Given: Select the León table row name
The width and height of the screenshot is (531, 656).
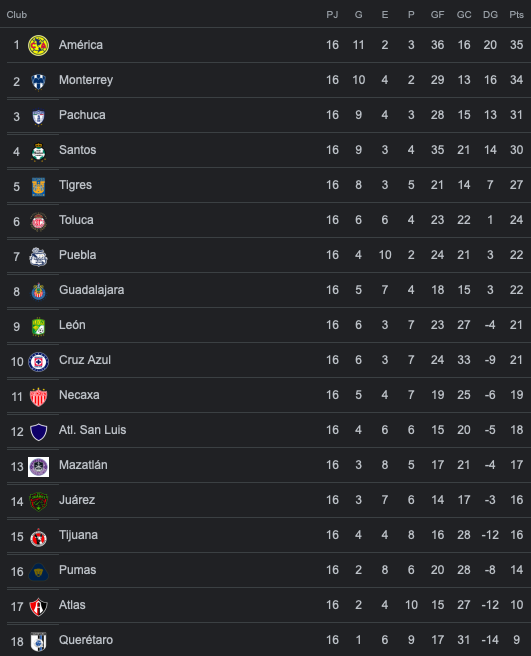Looking at the screenshot, I should [72, 325].
